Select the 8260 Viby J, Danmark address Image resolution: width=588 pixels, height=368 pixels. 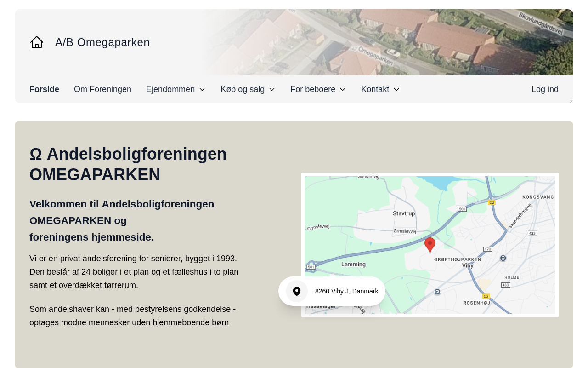pos(347,291)
